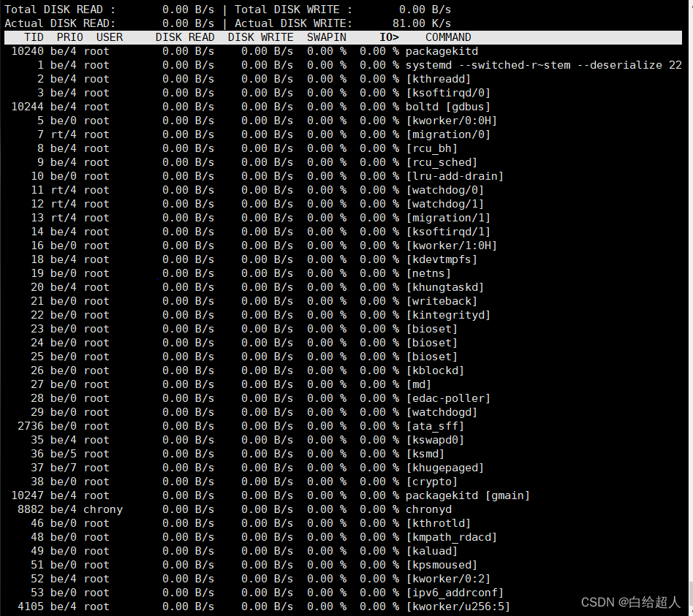
Task: Select the [kdevtmpfs] command
Action: [x=442, y=259]
